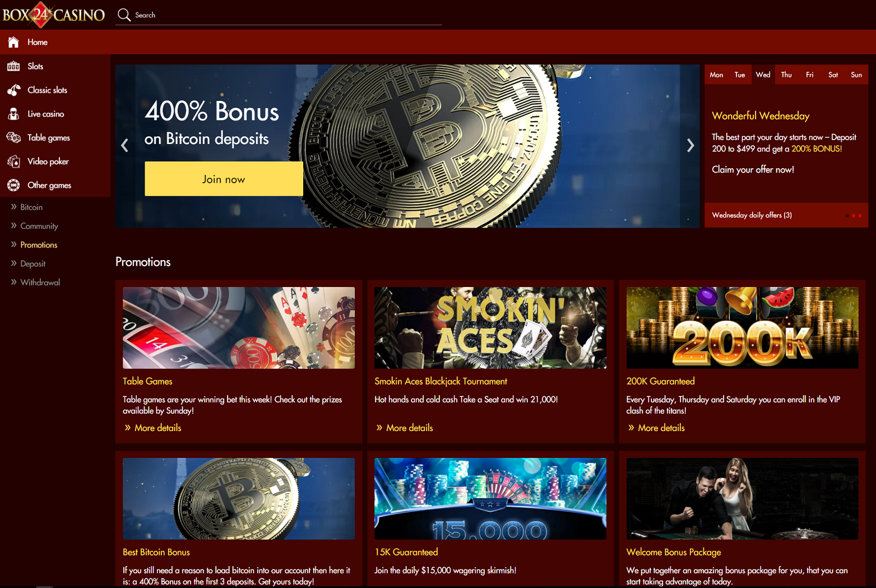Screen dimensions: 876x588
Task: Click the Join now button
Action: (x=224, y=179)
